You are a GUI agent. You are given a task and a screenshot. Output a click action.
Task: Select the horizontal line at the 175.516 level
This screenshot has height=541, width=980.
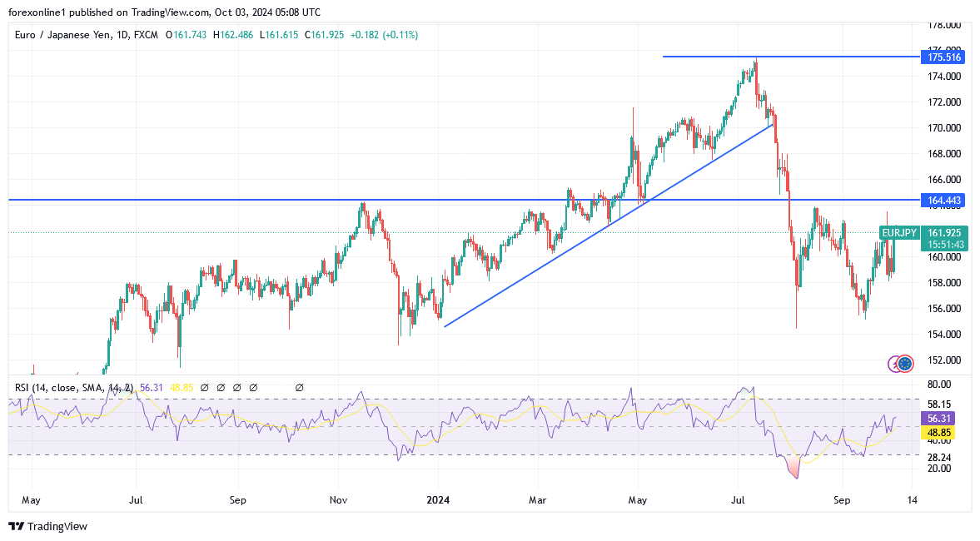tap(791, 57)
